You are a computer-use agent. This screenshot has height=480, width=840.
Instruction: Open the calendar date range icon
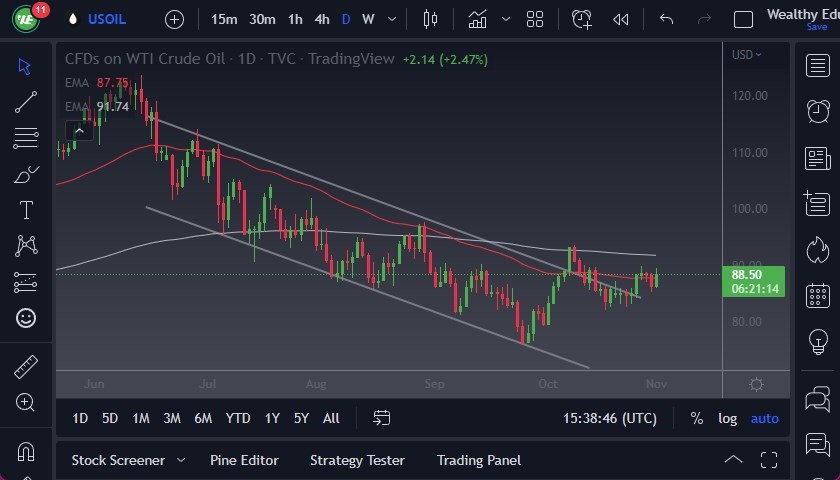(x=382, y=418)
